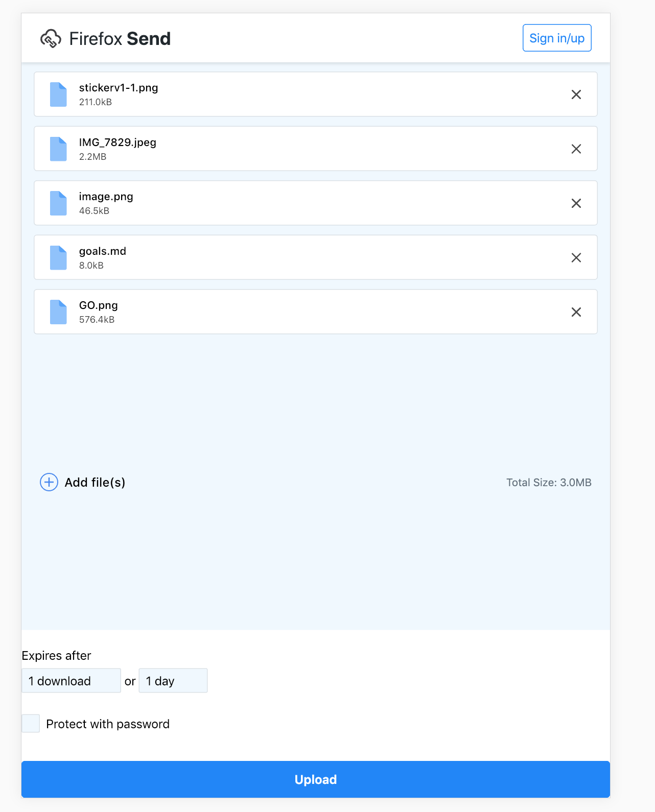Remove goals.md with its X icon

click(576, 258)
